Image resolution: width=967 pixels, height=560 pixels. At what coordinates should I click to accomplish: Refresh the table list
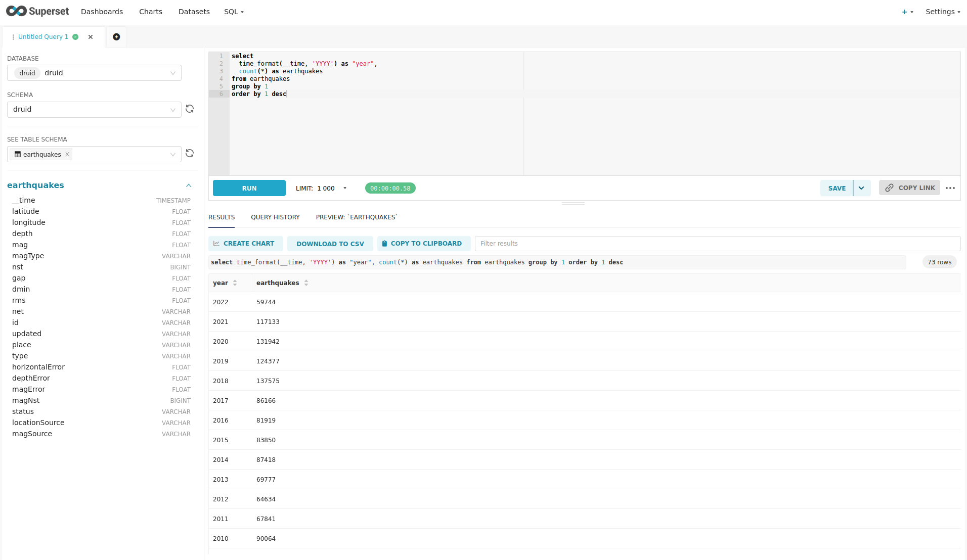190,154
